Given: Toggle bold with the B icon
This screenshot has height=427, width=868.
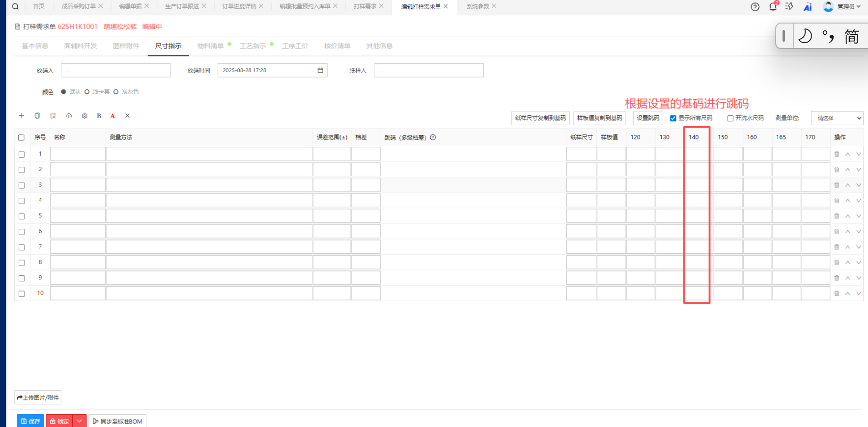Looking at the screenshot, I should (x=99, y=116).
